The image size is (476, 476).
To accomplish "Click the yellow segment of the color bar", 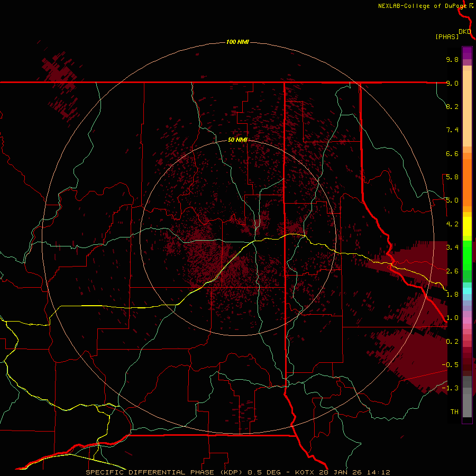I will coord(467,226).
